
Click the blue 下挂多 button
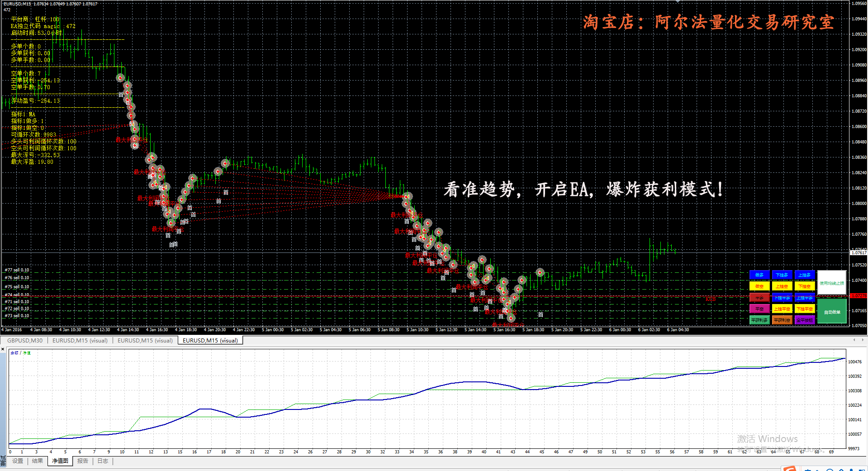click(x=782, y=275)
